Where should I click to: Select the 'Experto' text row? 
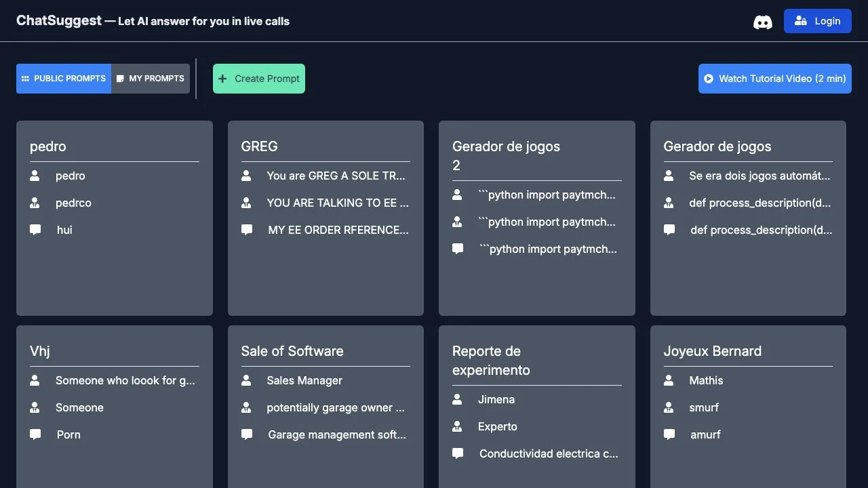point(498,426)
